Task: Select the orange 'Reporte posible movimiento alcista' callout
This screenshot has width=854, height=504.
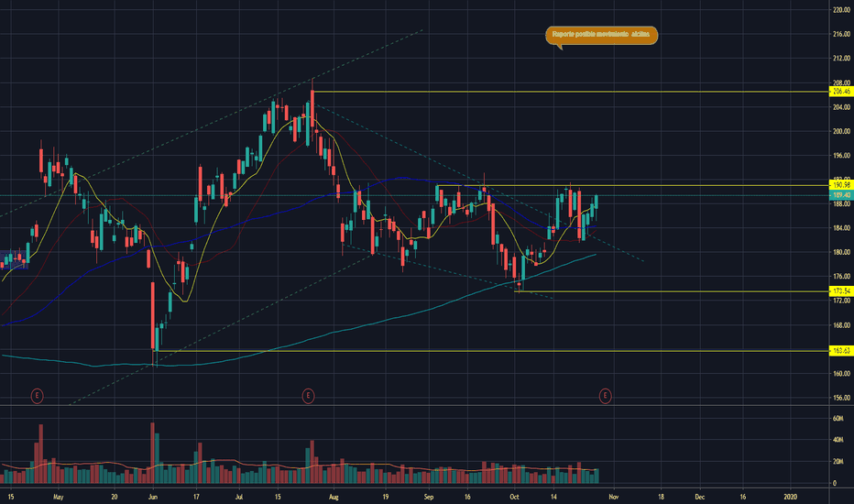Action: (x=601, y=36)
